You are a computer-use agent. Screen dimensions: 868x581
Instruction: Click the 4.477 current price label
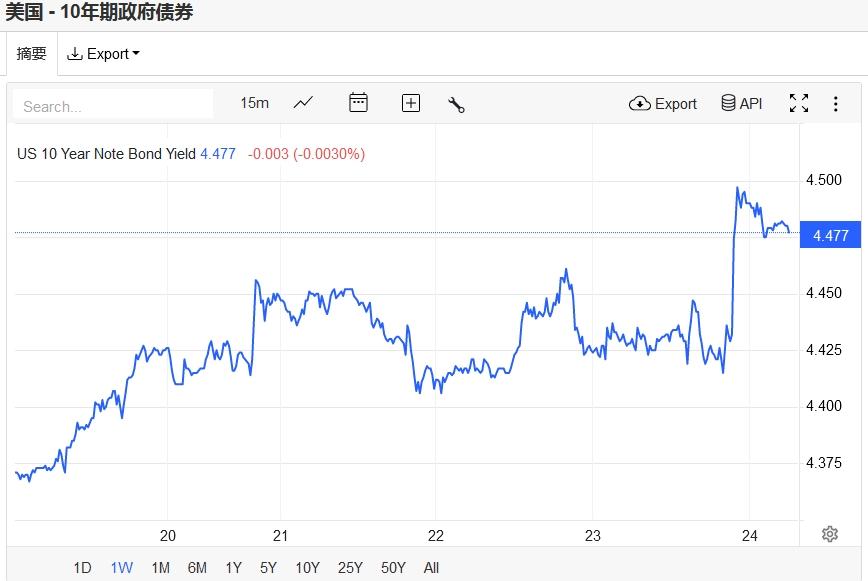point(831,236)
